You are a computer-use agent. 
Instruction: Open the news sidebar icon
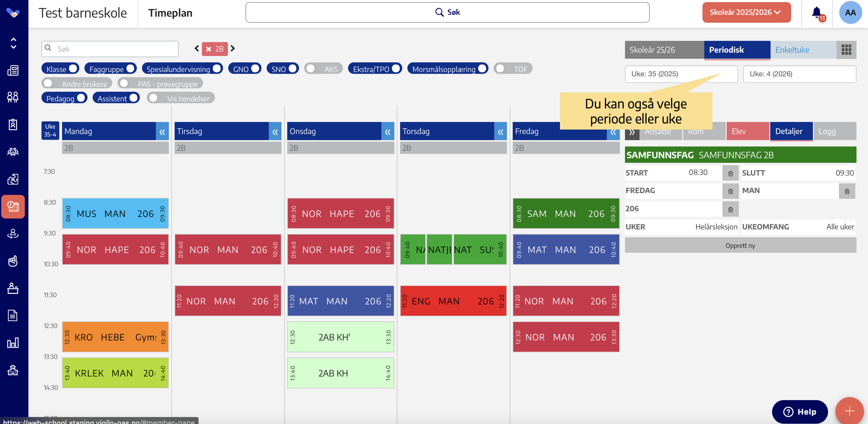pos(13,70)
